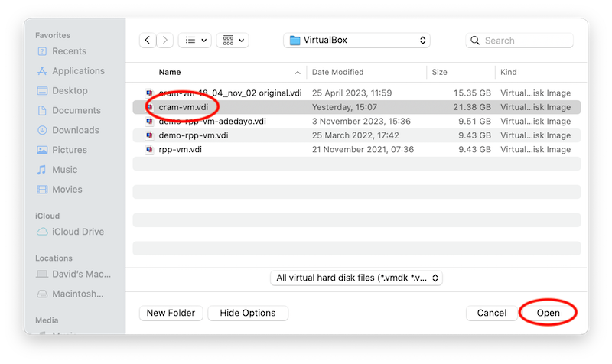
Task: Click the Documents page icon in sidebar
Action: (x=42, y=110)
